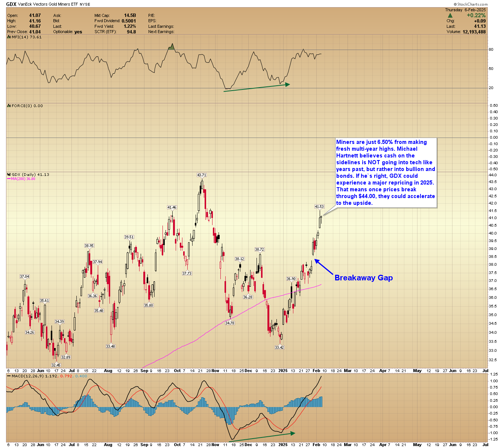Click the small icon before FORCE(0) label

9,106
